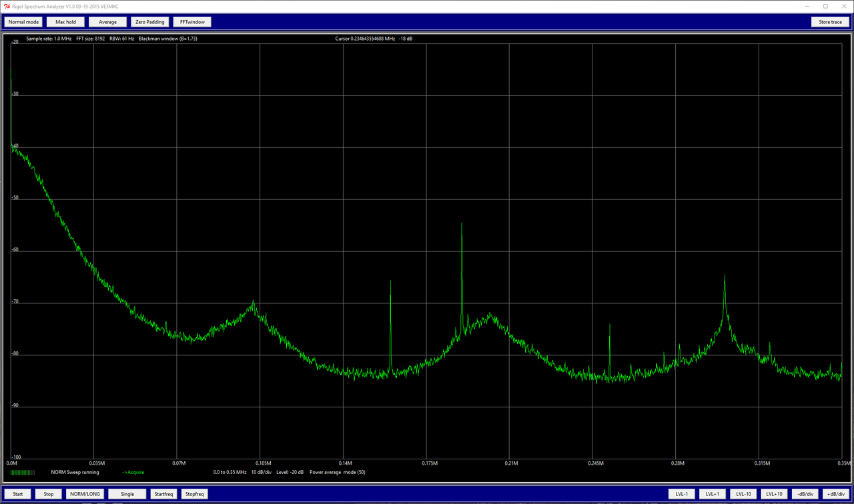Click the '0.0 to 0.35 MHz' range text
The width and height of the screenshot is (854, 504).
coord(230,473)
